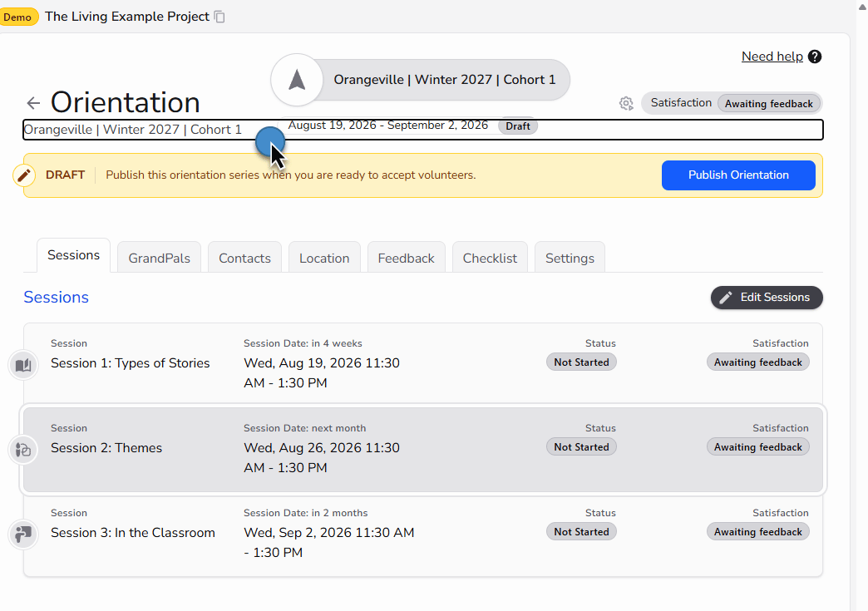
Task: Click the Not Started status for Session 1
Action: coord(581,362)
